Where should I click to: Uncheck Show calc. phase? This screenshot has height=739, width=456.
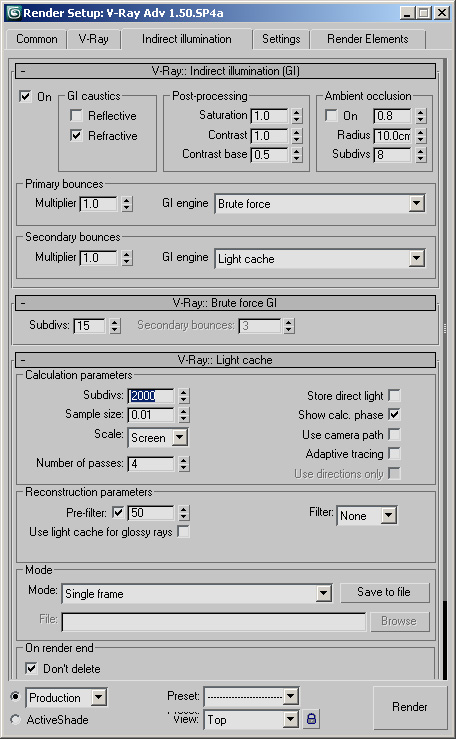(394, 414)
